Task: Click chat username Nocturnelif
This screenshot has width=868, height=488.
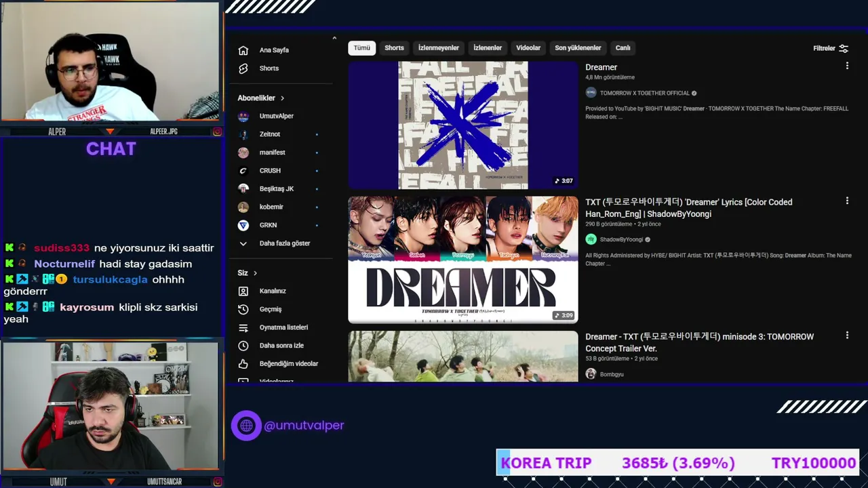Action: [65, 264]
